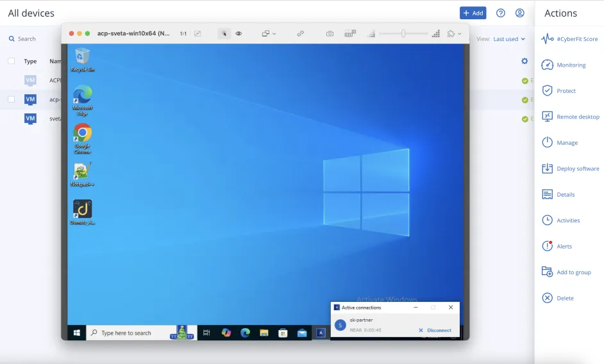Viewport: 604px width, 364px height.
Task: Adjust the connection quality slider
Action: tap(403, 33)
